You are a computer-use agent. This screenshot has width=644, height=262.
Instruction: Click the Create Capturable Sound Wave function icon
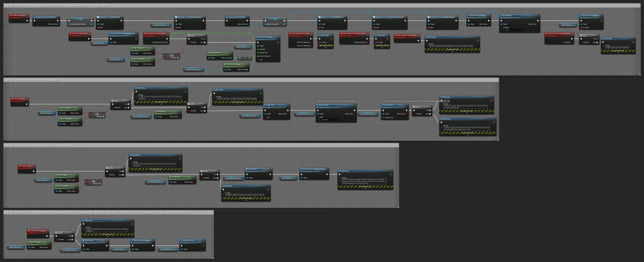click(x=34, y=17)
